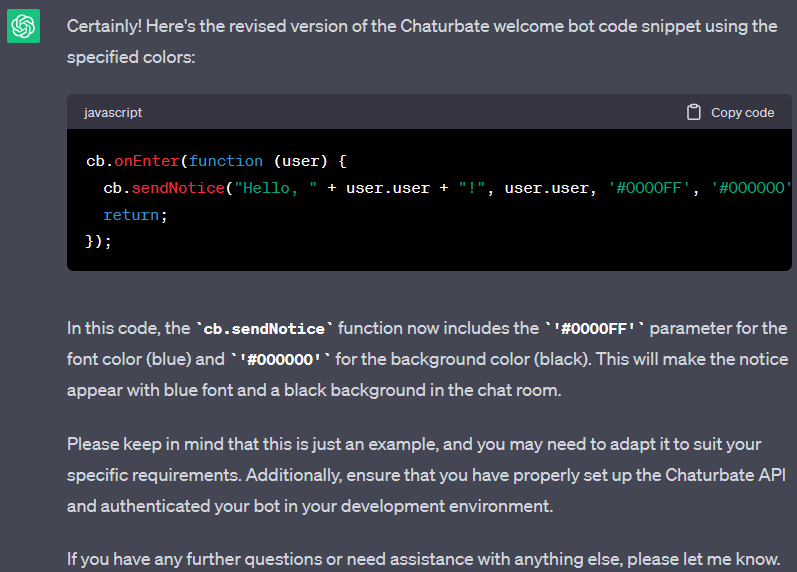797x572 pixels.
Task: Click inline '#0000FF' in the explanation text
Action: click(596, 329)
